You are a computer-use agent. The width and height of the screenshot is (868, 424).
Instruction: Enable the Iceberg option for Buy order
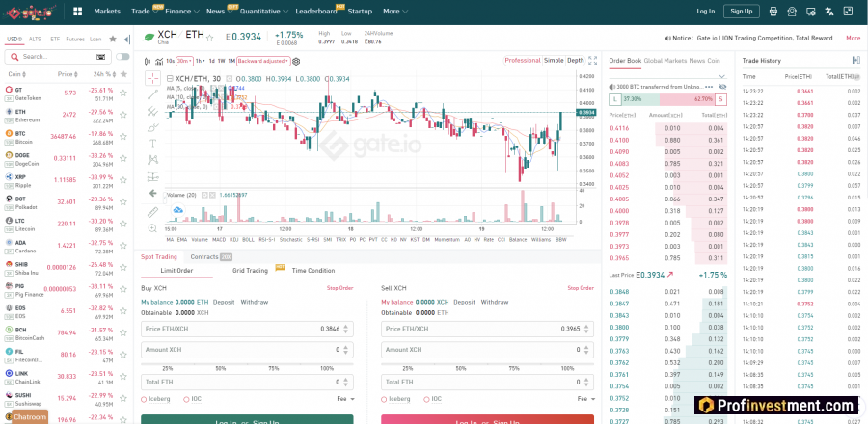(x=145, y=398)
